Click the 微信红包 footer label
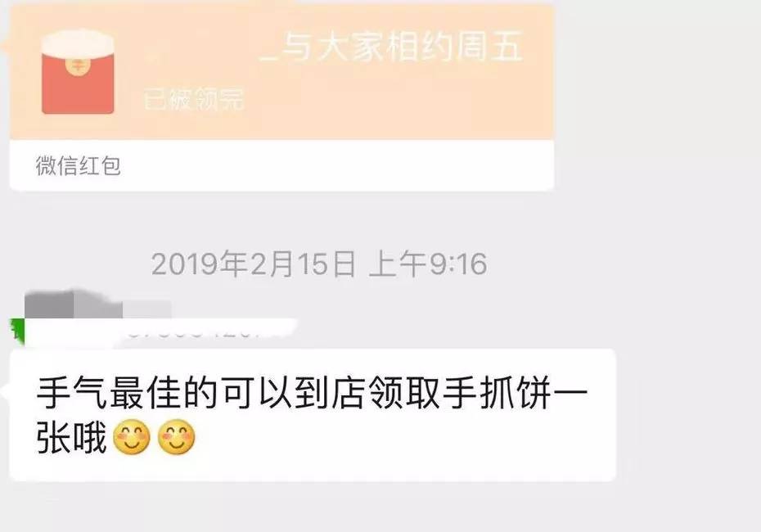Screen dimensions: 761x532 click(x=78, y=166)
